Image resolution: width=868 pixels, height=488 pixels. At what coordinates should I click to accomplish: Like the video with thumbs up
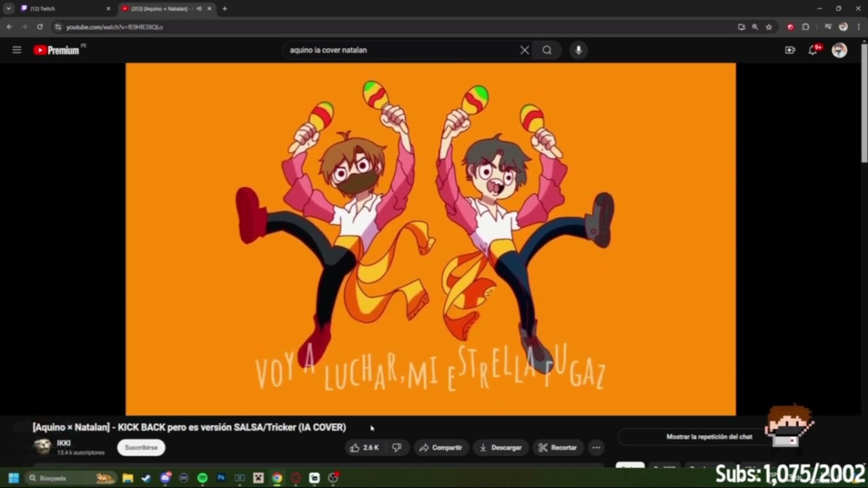click(365, 447)
